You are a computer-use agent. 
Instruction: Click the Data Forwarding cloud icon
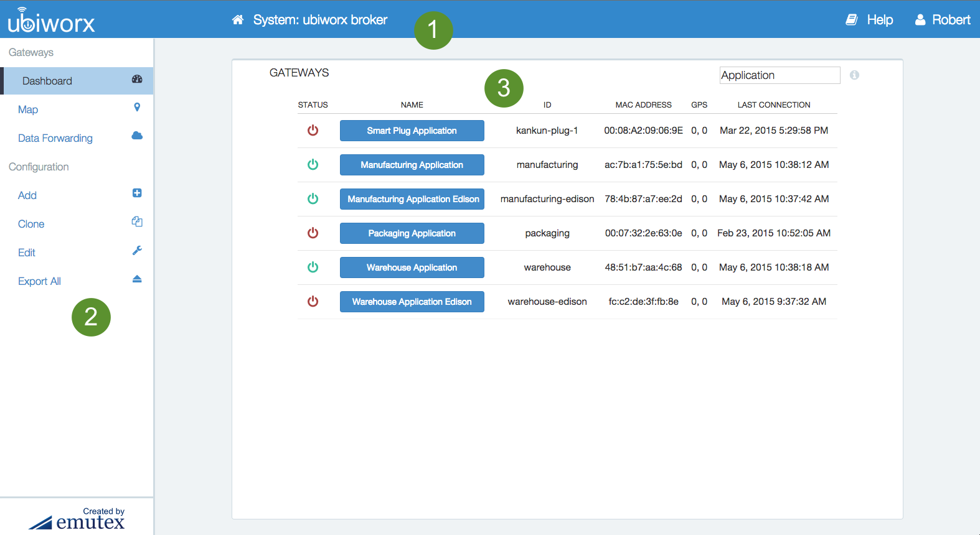[137, 136]
